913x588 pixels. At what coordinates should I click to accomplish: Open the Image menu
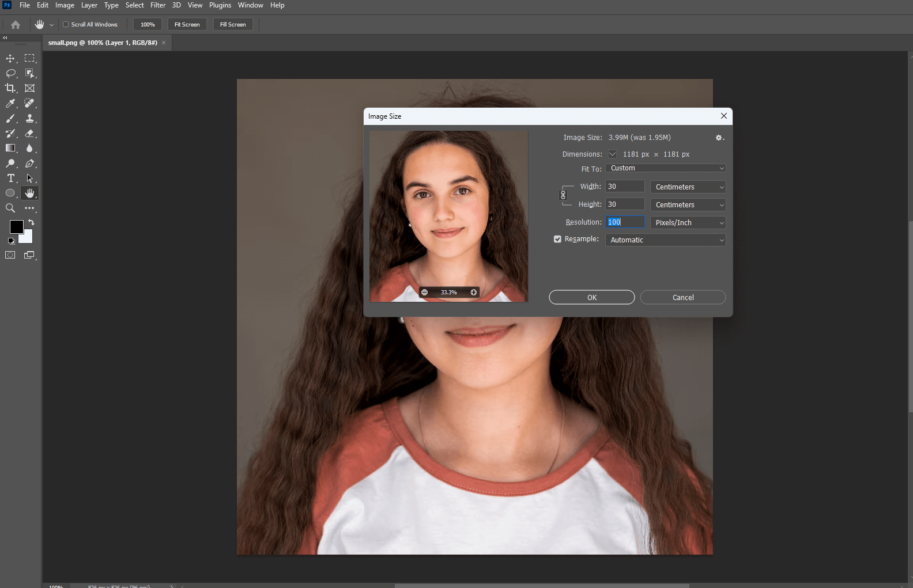click(x=65, y=5)
